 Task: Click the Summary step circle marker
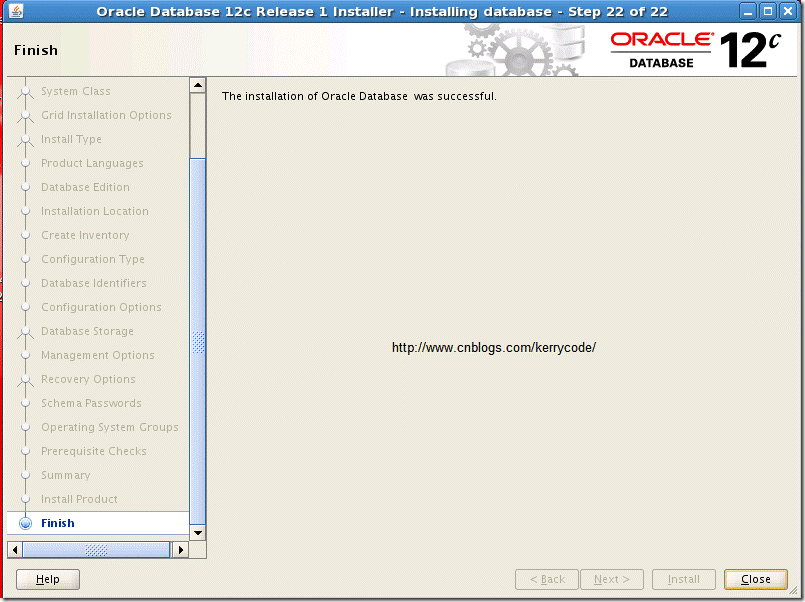25,475
